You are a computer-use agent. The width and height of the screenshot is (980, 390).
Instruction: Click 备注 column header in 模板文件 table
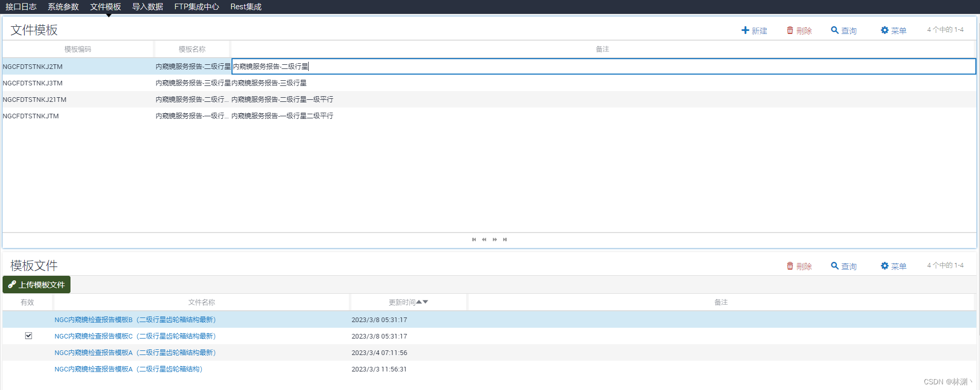[x=721, y=302]
